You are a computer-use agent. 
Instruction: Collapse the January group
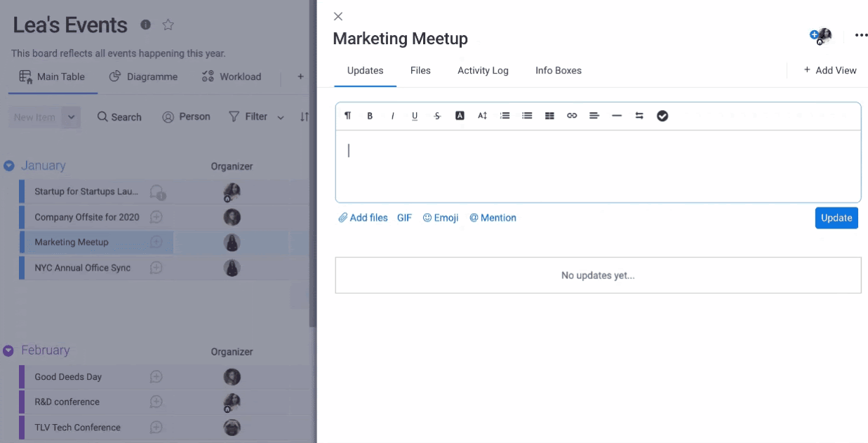pos(9,166)
